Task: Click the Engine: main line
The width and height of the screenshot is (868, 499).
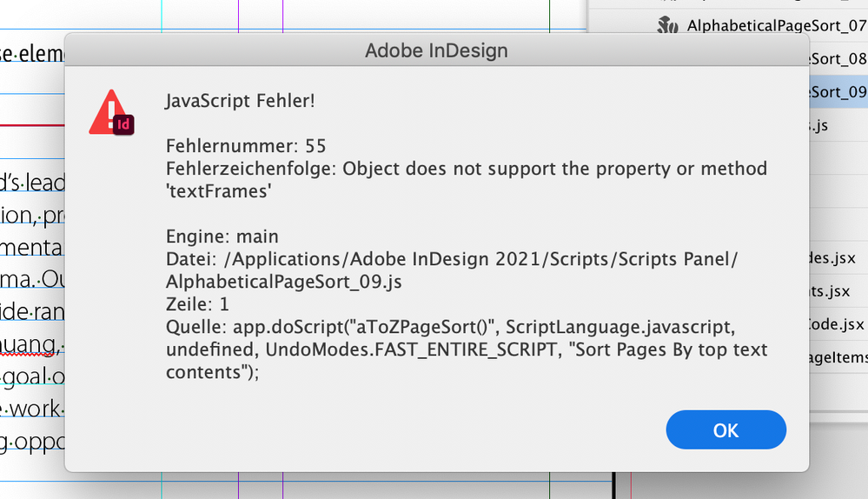Action: (222, 236)
